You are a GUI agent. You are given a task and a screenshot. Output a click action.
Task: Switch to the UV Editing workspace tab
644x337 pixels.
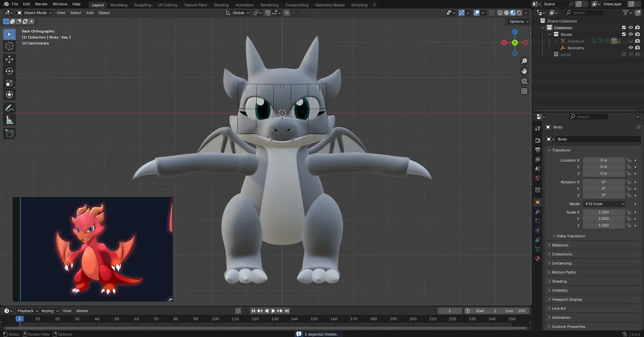(168, 5)
